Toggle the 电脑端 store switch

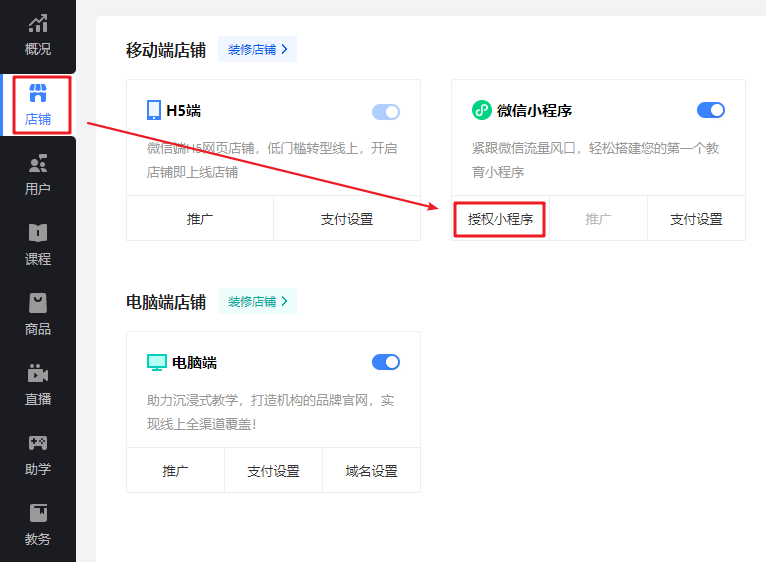(386, 362)
